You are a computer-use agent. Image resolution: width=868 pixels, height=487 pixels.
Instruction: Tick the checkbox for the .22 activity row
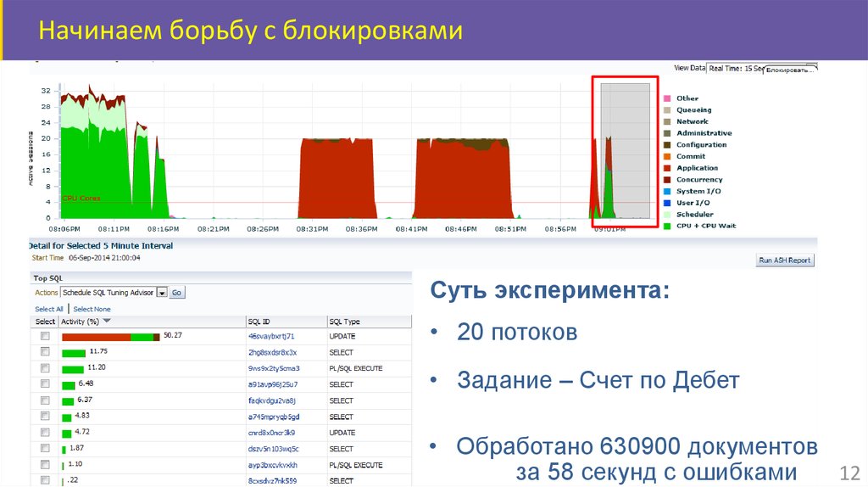tap(45, 480)
